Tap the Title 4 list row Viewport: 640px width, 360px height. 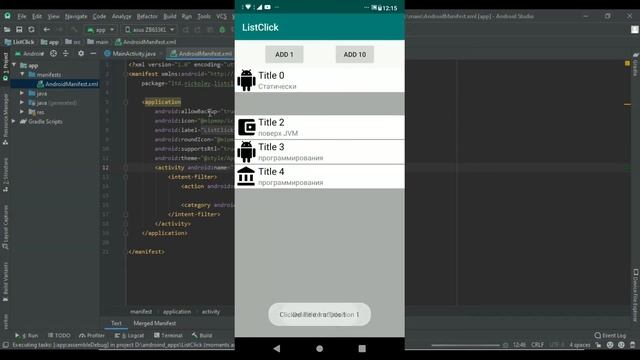pos(320,176)
